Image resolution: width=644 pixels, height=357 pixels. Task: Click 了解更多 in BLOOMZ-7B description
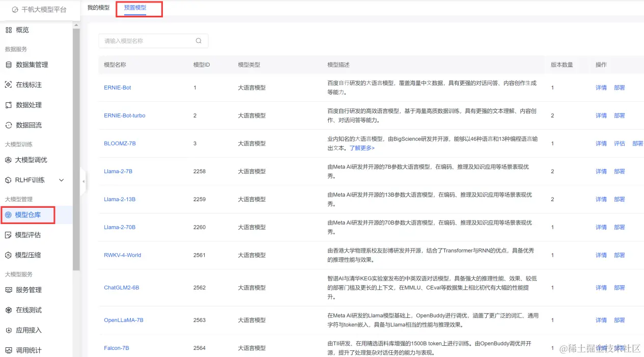click(x=362, y=148)
